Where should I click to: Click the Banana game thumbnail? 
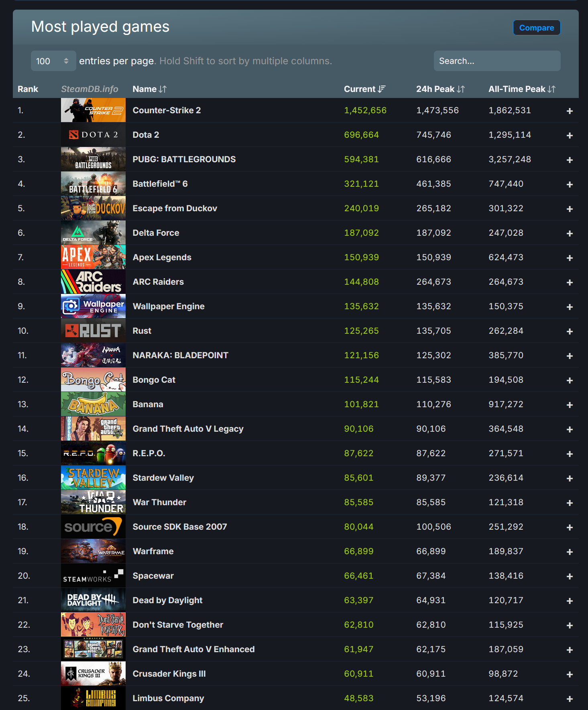[x=93, y=404]
